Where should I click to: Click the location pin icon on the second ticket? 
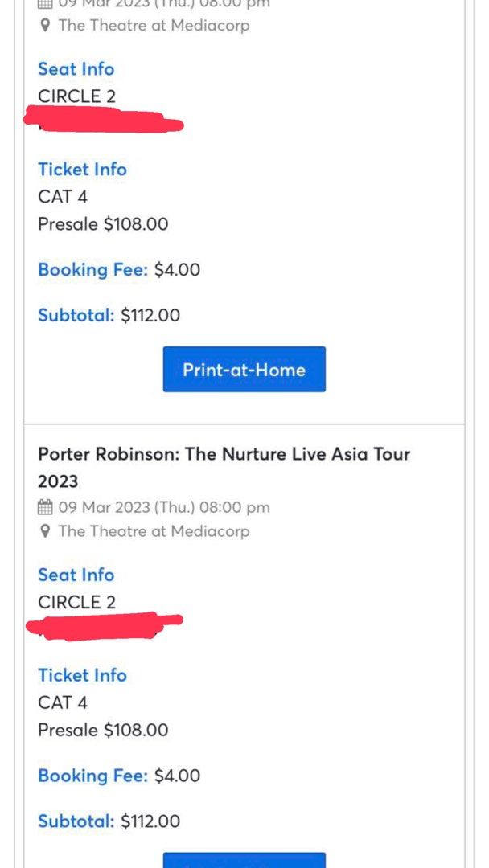click(45, 531)
